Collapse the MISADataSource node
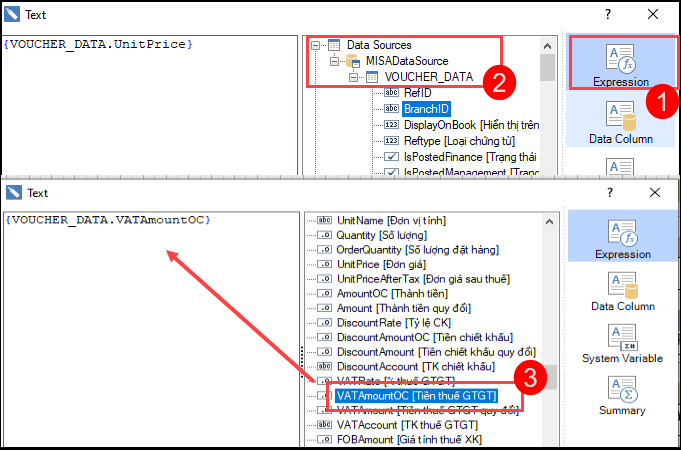The height and width of the screenshot is (450, 681). point(334,61)
